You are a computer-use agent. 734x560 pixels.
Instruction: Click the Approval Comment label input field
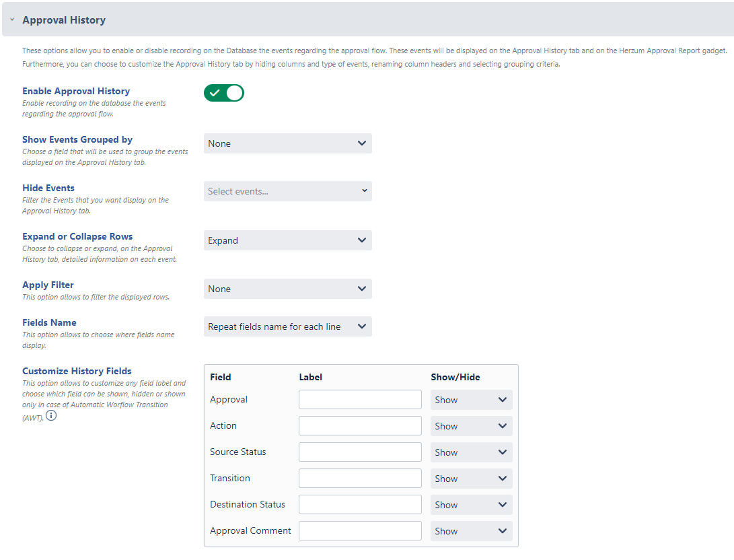coord(360,531)
